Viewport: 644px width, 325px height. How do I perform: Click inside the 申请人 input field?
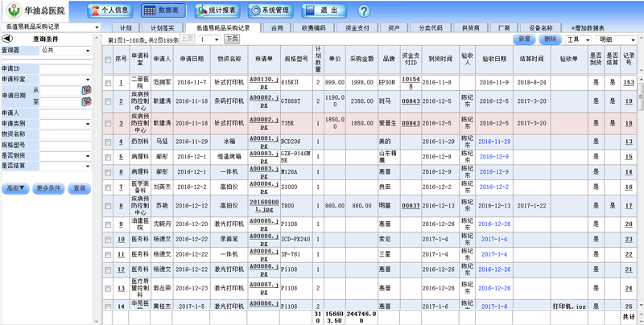pyautogui.click(x=66, y=113)
